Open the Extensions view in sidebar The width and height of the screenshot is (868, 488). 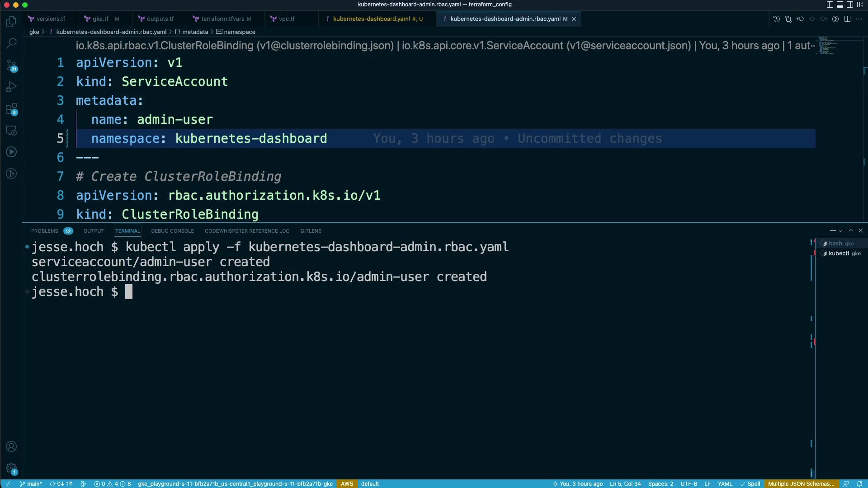(11, 109)
